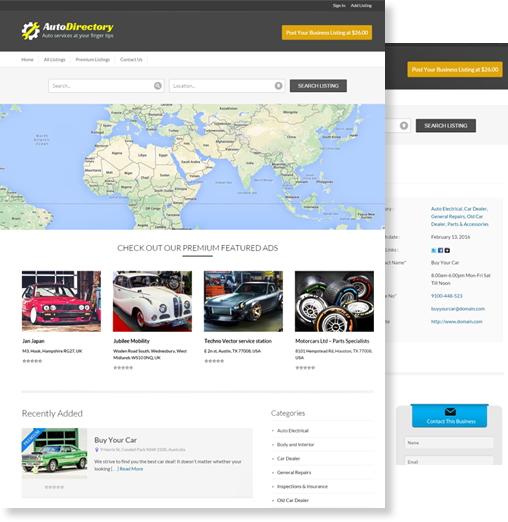Open the Auto Electrical category link
The width and height of the screenshot is (508, 522).
pos(293,431)
